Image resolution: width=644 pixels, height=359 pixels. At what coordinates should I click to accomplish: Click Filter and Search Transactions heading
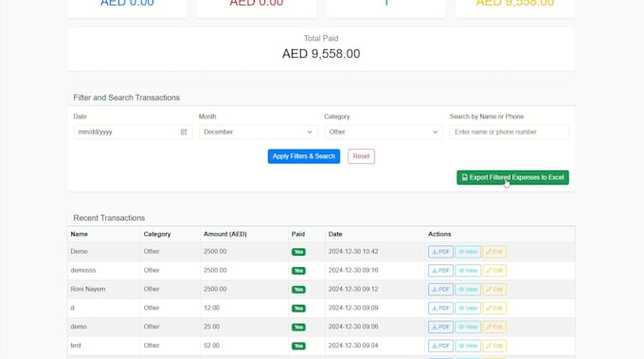tap(127, 98)
